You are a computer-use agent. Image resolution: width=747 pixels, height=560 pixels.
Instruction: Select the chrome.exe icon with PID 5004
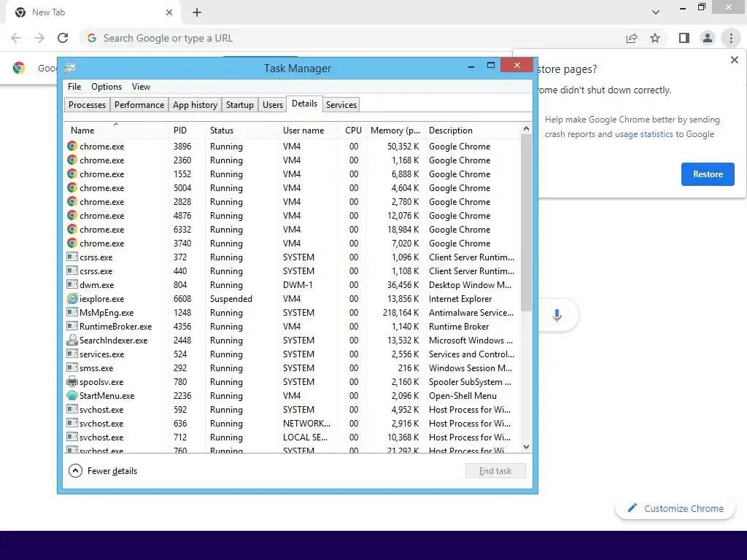click(72, 187)
